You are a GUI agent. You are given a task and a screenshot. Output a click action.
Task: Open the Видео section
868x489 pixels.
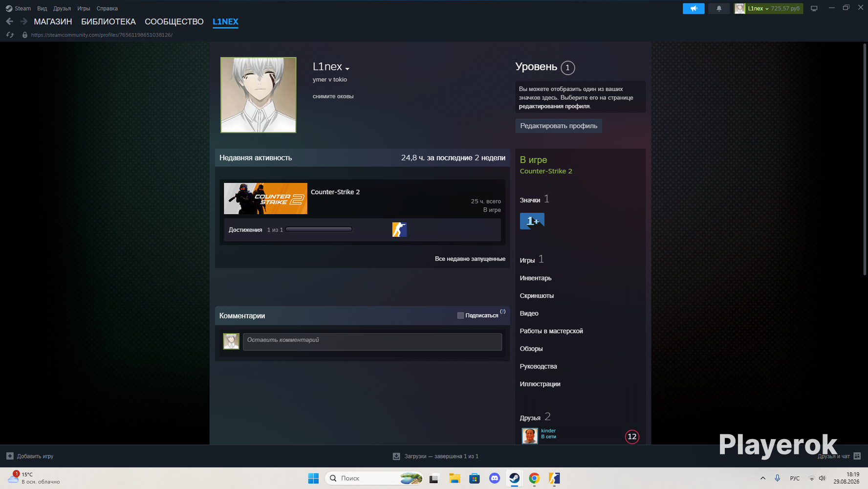529,313
